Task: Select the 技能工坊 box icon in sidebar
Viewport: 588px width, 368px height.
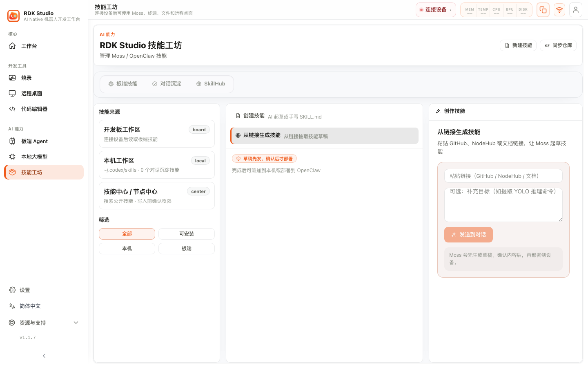Action: tap(12, 172)
